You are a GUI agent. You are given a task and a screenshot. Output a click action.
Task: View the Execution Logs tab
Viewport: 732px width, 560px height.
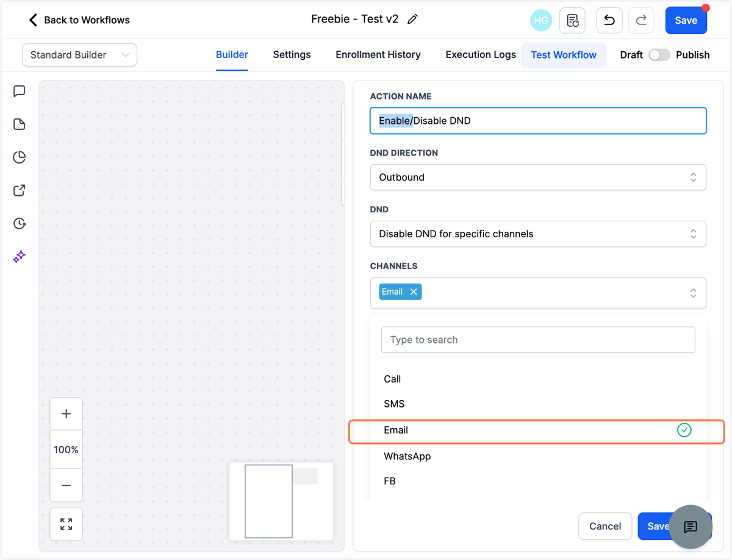[481, 55]
